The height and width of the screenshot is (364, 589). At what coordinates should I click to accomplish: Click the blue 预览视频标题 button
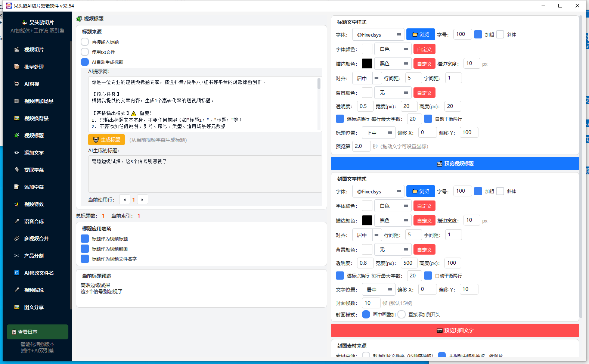point(455,164)
